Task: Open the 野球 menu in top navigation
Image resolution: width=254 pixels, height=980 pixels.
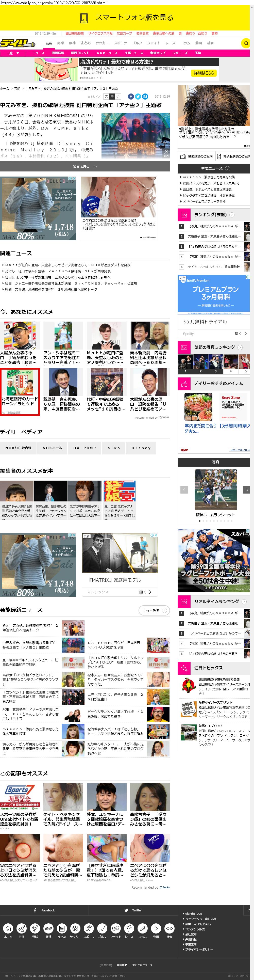Action: [60, 43]
